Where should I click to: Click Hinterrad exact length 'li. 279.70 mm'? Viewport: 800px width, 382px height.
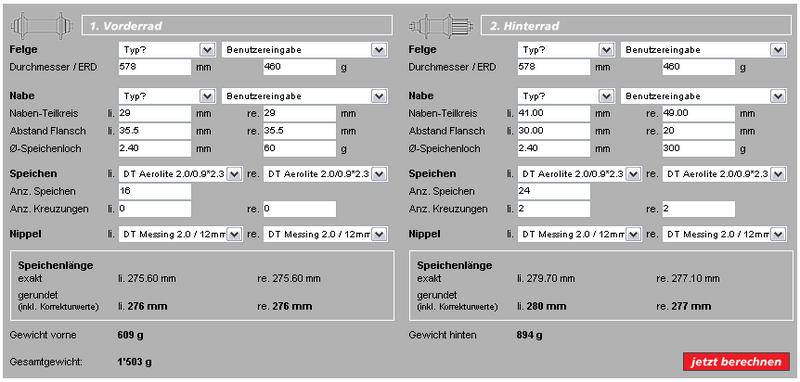[x=546, y=279]
